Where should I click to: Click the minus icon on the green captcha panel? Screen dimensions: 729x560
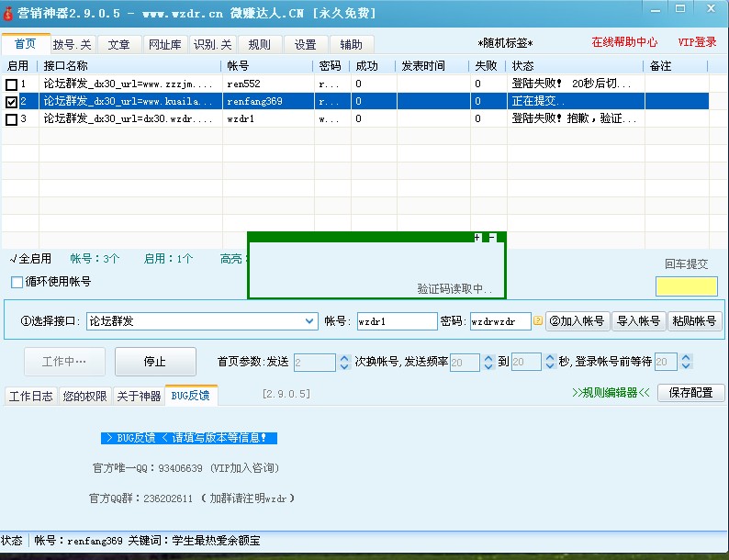(492, 238)
